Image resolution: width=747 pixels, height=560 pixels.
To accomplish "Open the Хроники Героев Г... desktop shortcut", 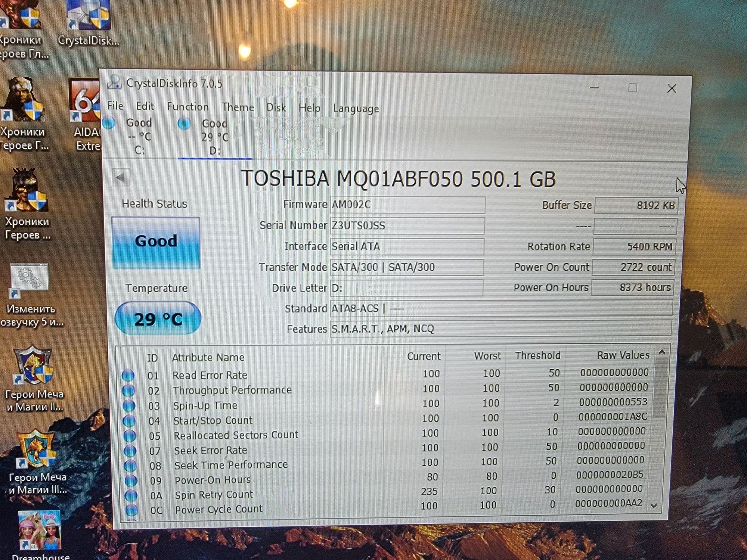I will [x=24, y=114].
